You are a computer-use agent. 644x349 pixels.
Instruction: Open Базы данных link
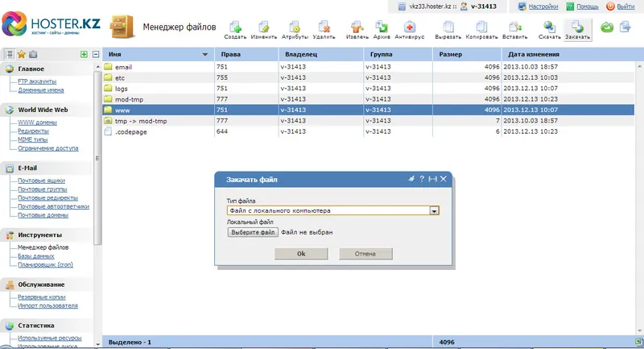click(x=35, y=256)
